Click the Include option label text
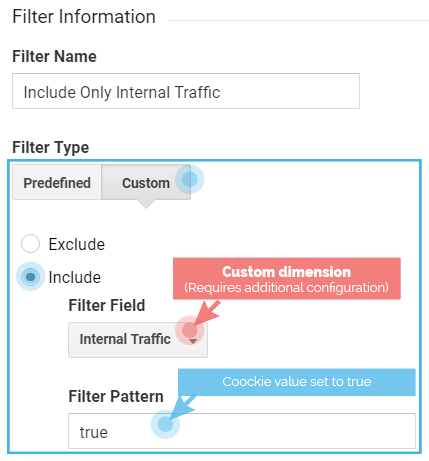This screenshot has width=429, height=461. tap(75, 277)
